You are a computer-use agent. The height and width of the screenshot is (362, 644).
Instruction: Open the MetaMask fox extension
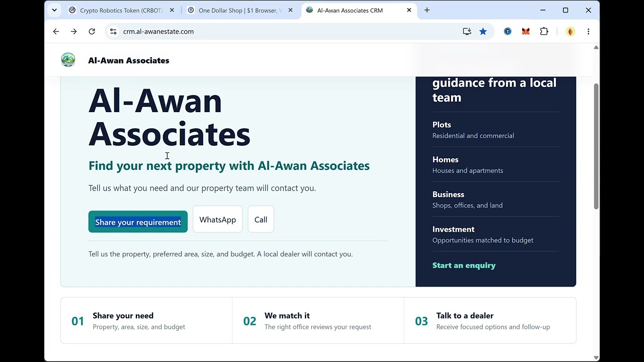[526, 31]
